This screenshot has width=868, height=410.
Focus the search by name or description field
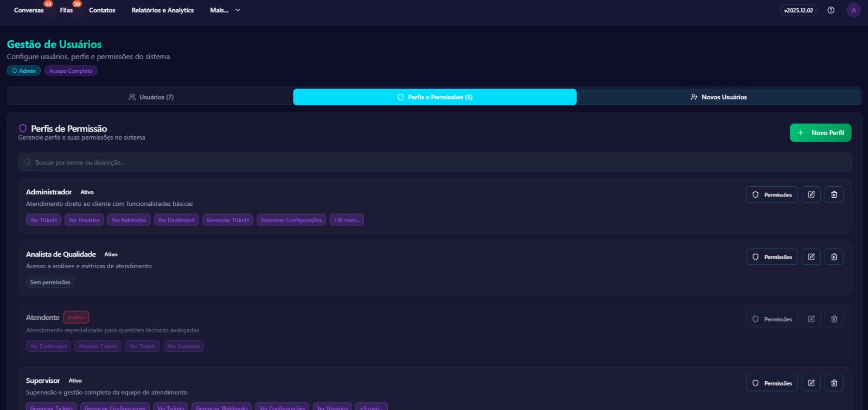click(x=434, y=162)
